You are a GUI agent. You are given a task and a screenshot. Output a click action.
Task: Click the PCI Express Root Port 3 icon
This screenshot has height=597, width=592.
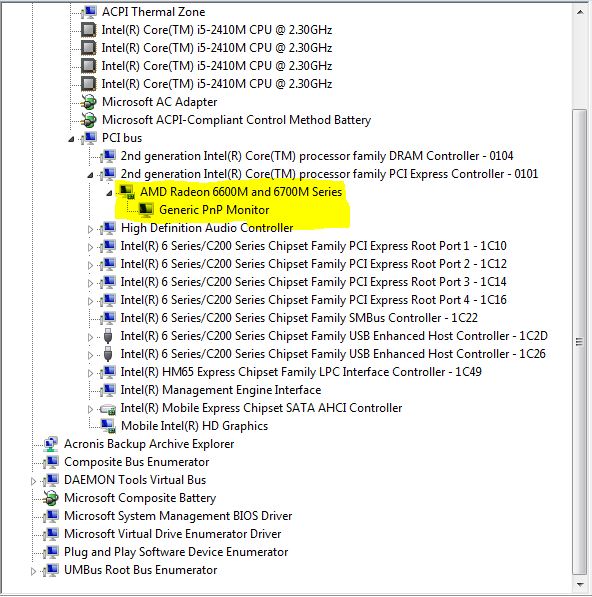[x=108, y=282]
